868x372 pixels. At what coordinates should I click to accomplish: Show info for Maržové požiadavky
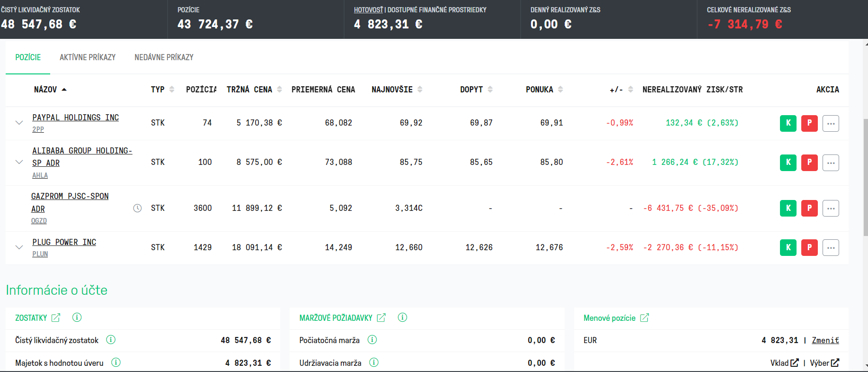(402, 318)
